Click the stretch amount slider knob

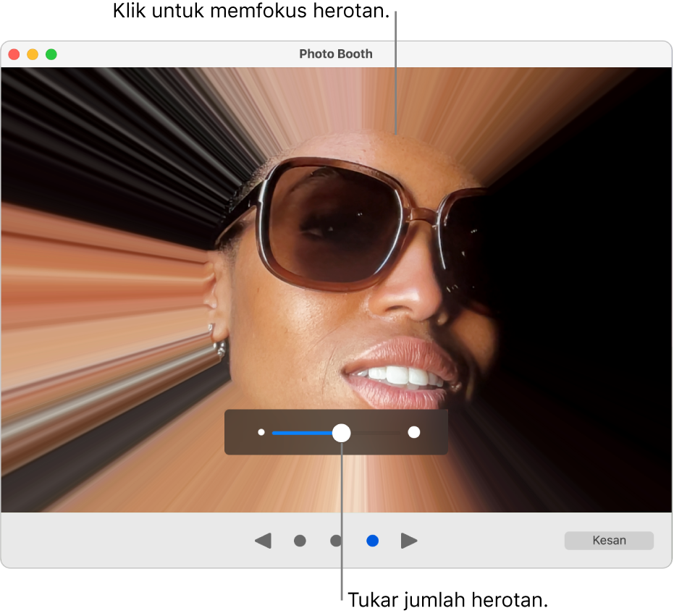click(341, 432)
